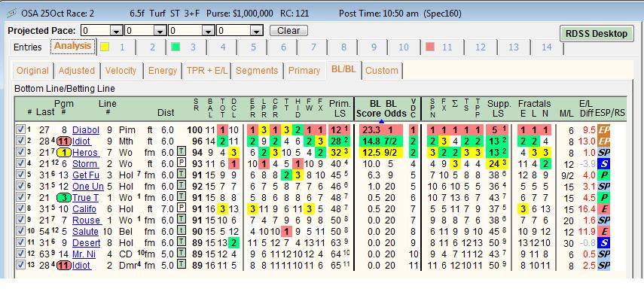
Task: Open the Mr. Ni horse link
Action: 84,254
